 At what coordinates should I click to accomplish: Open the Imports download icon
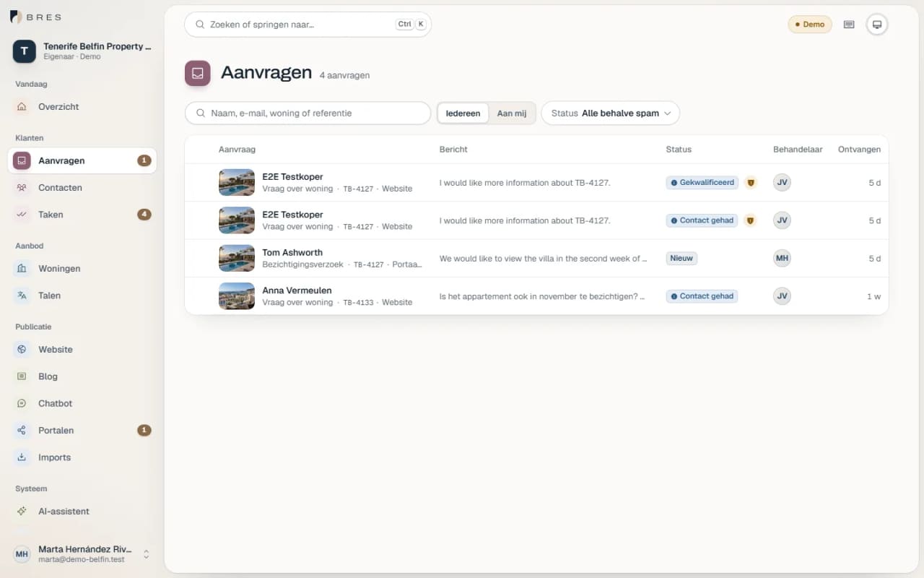(22, 457)
